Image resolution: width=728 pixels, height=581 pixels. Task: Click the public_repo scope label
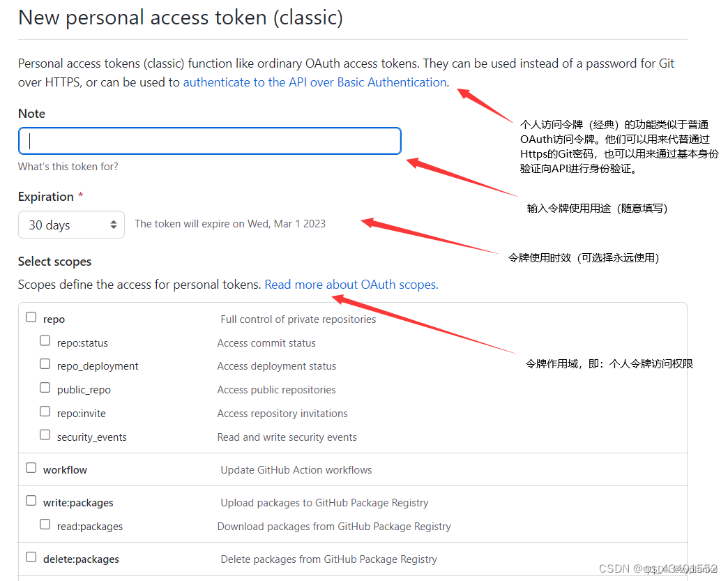[84, 390]
